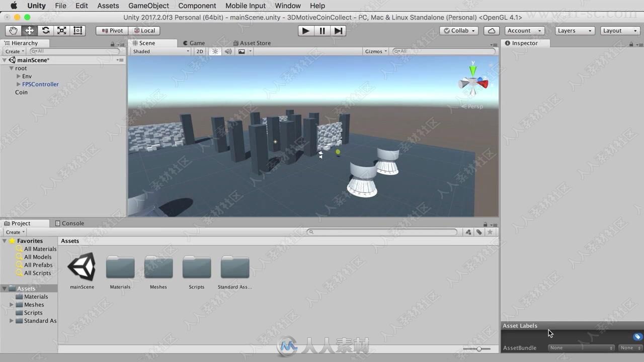Open the Mobile Input menu

246,6
